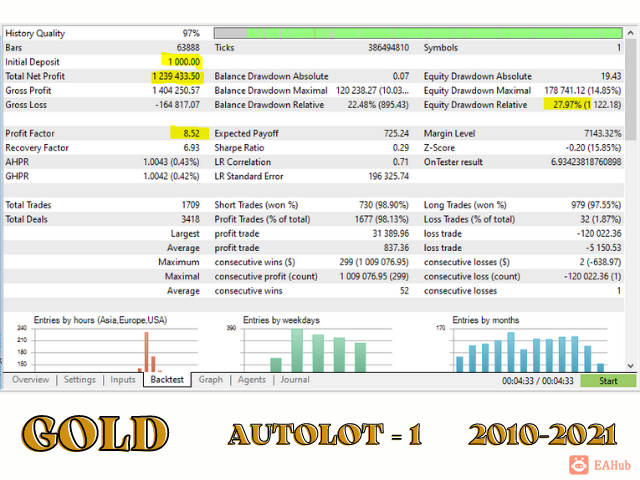This screenshot has height=480, width=640.
Task: Select LR Standard Error value 196 325.74
Action: (389, 176)
